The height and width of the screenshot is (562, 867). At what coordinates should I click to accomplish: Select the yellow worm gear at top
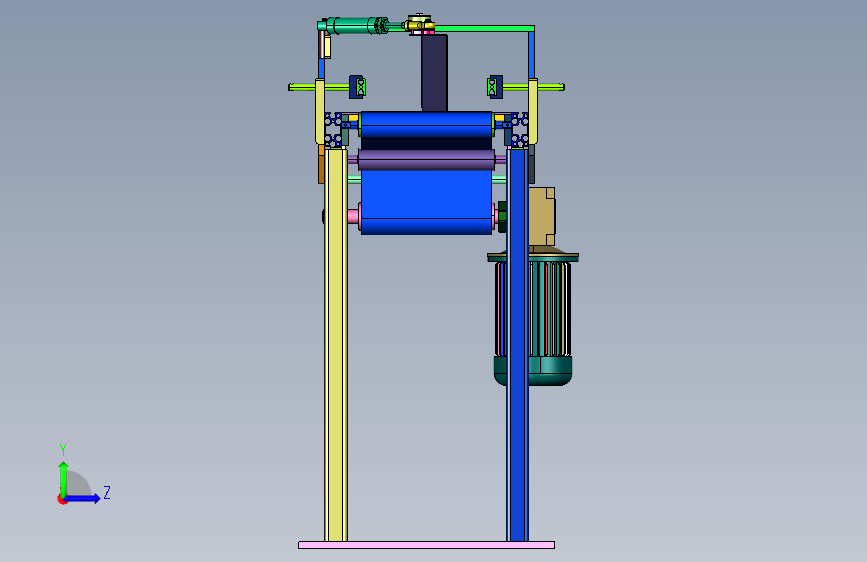(x=419, y=25)
